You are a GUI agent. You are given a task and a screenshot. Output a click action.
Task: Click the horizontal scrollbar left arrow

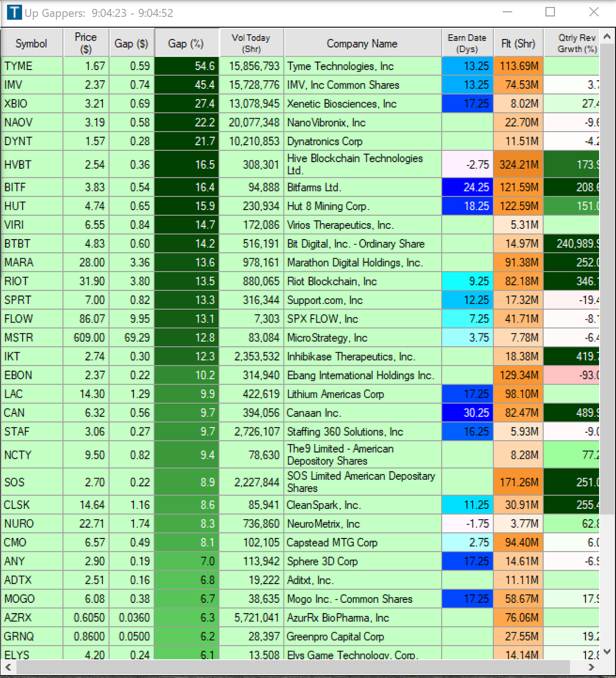click(x=8, y=667)
